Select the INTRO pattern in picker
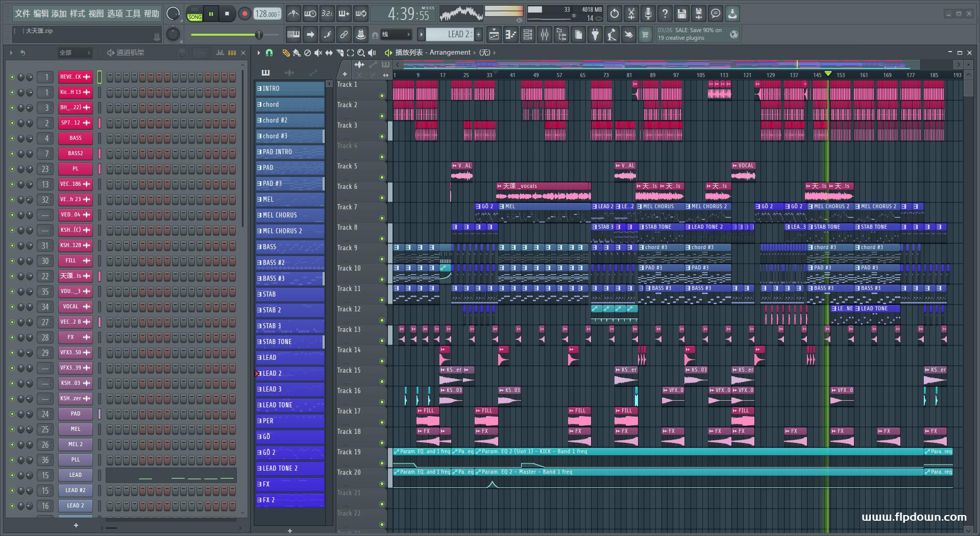Screen dimensions: 980x536 [x=290, y=88]
